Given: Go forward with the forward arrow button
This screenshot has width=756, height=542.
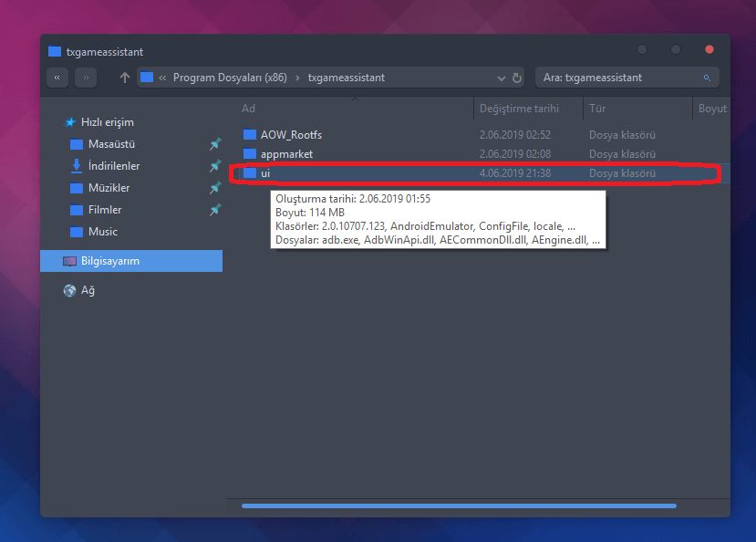Looking at the screenshot, I should (x=86, y=78).
